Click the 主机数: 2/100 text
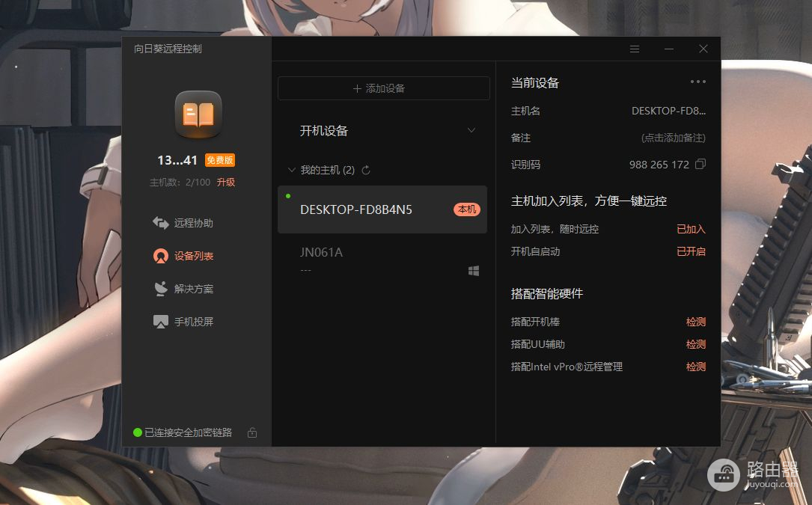Image resolution: width=812 pixels, height=505 pixels. point(180,183)
